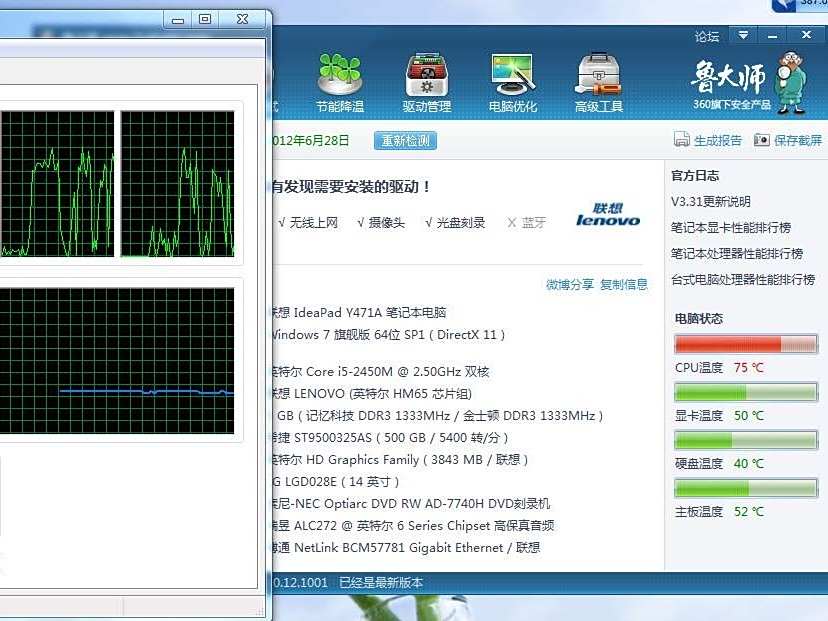Screen dimensions: 828x621
Task: Open the title bar dropdown arrow
Action: tap(741, 35)
